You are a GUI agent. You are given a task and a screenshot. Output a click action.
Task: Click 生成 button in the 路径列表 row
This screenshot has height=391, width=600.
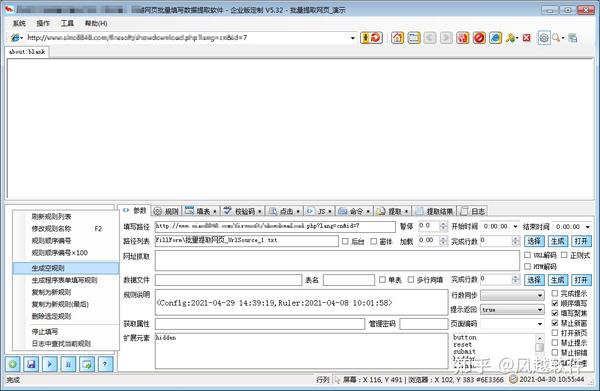558,241
